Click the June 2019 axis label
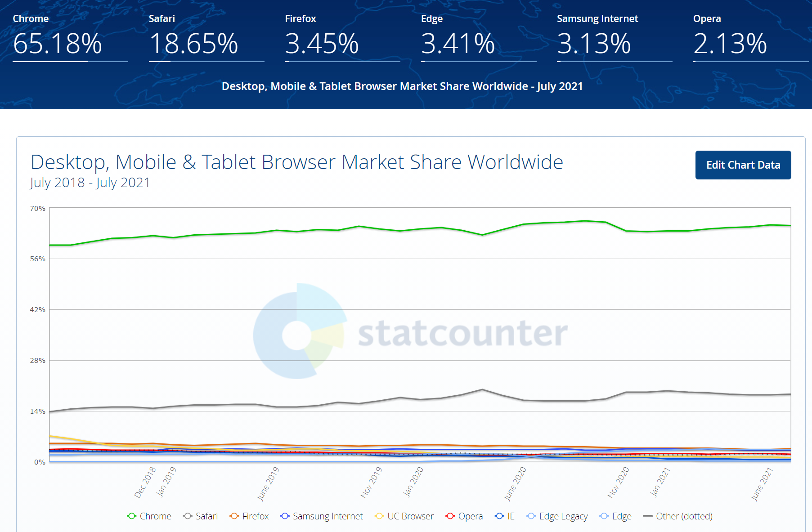 pos(268,483)
